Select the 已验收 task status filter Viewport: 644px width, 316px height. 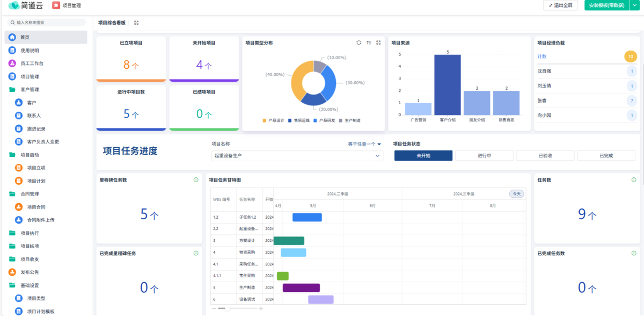[545, 155]
